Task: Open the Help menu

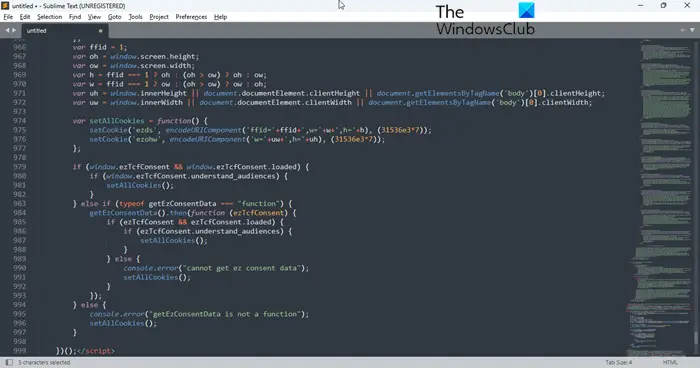Action: tap(221, 17)
